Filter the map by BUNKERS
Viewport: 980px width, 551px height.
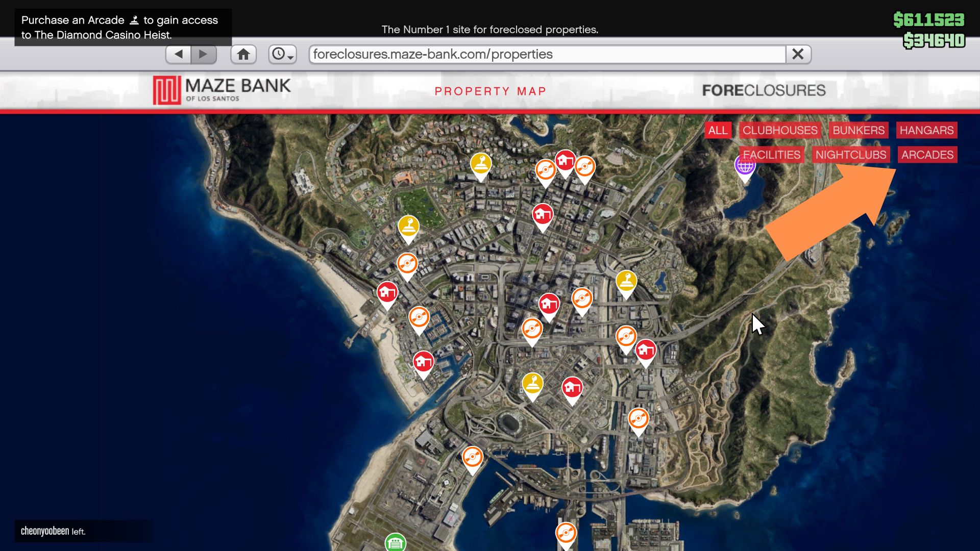(x=859, y=130)
